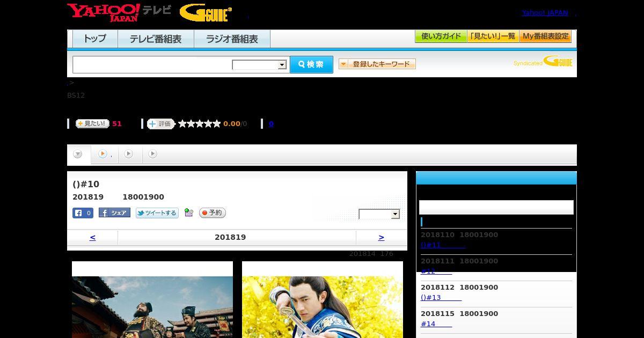This screenshot has height=338, width=644.
Task: Click the white box in sidebar panel
Action: coord(496,208)
